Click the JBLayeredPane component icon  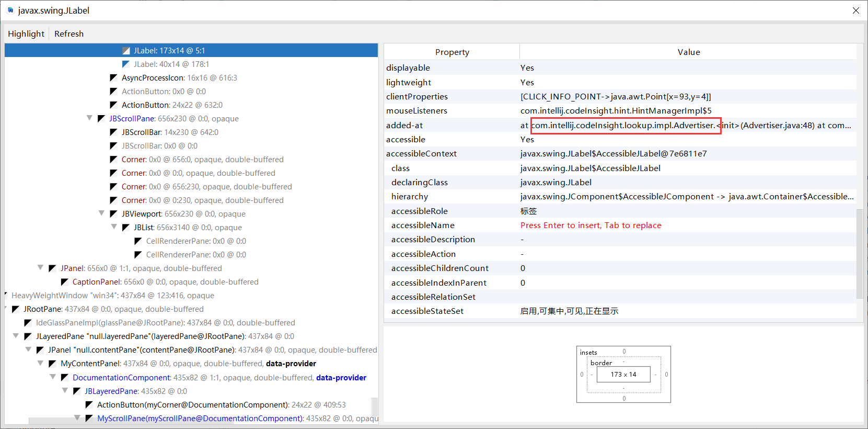[x=77, y=390]
